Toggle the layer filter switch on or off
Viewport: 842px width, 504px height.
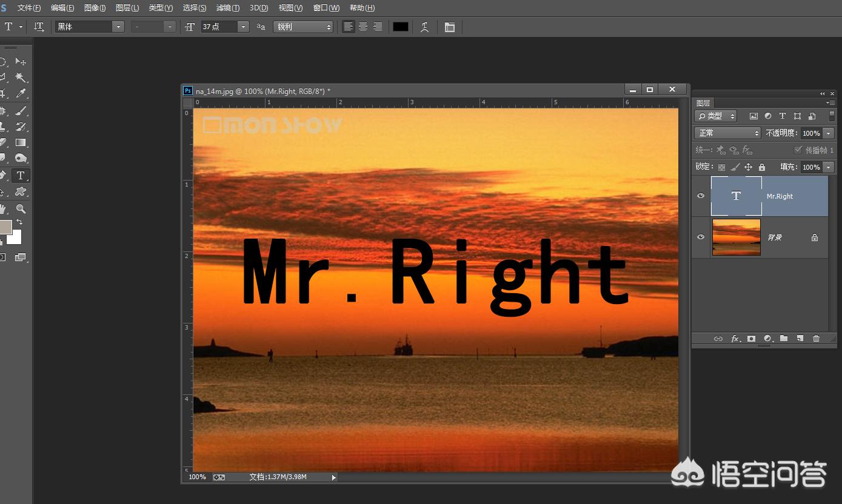tap(832, 116)
